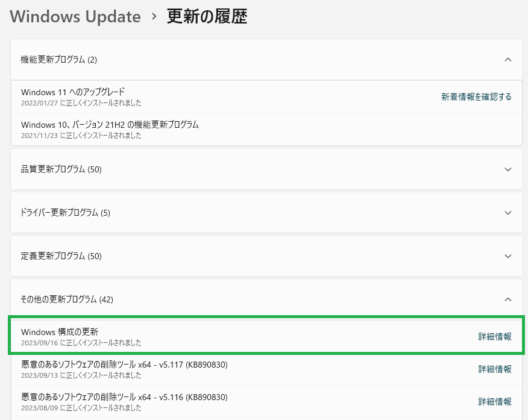The width and height of the screenshot is (528, 420).
Task: Select 悪意のあるソフトウェアの削除ツール v5.117 (KB890830) entry
Action: [266, 369]
